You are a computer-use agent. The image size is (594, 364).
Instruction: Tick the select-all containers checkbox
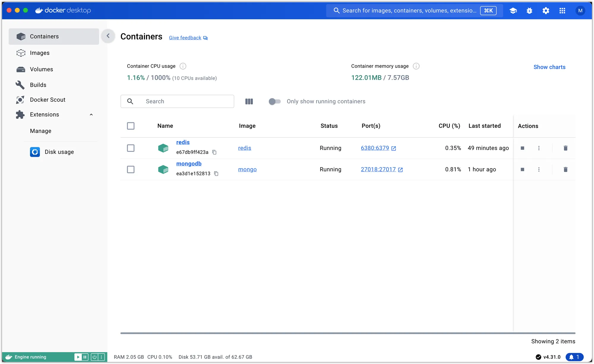point(131,126)
